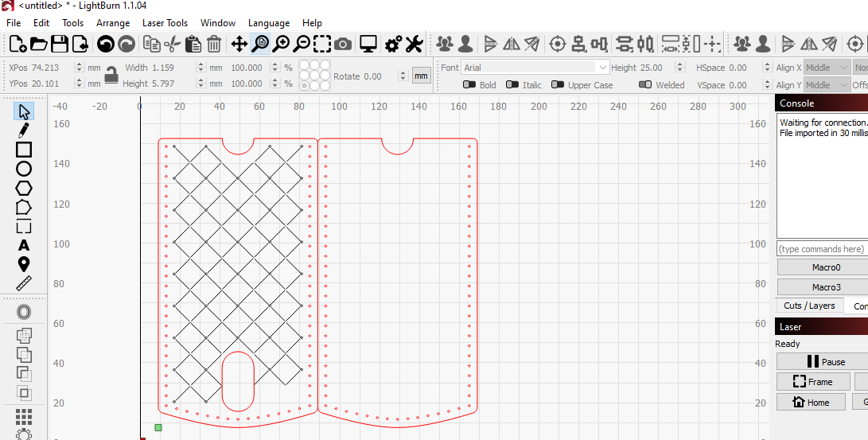This screenshot has width=868, height=440.
Task: Open Device Settings wrench-and-screwdriver icon
Action: click(x=414, y=44)
